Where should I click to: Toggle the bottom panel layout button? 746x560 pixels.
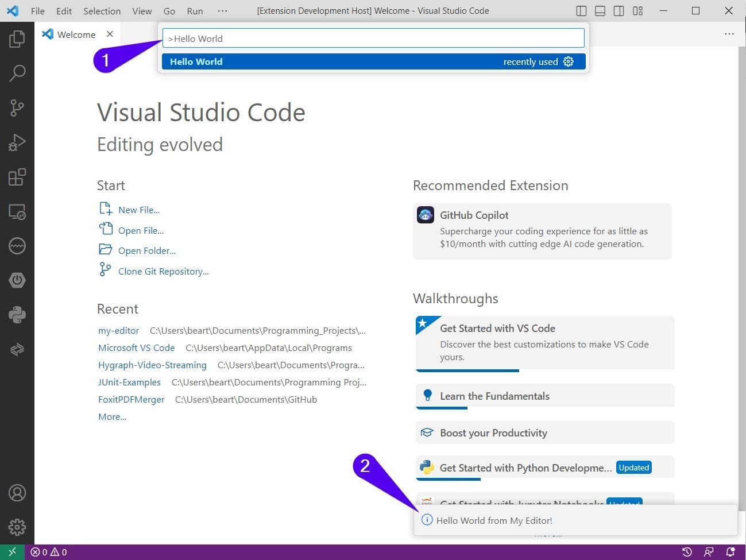(600, 11)
